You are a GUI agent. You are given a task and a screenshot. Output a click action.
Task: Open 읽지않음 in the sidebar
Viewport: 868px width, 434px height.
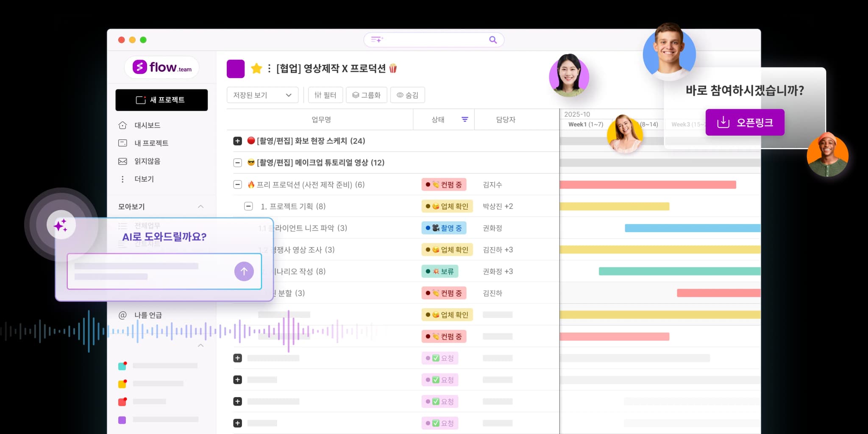pos(147,161)
